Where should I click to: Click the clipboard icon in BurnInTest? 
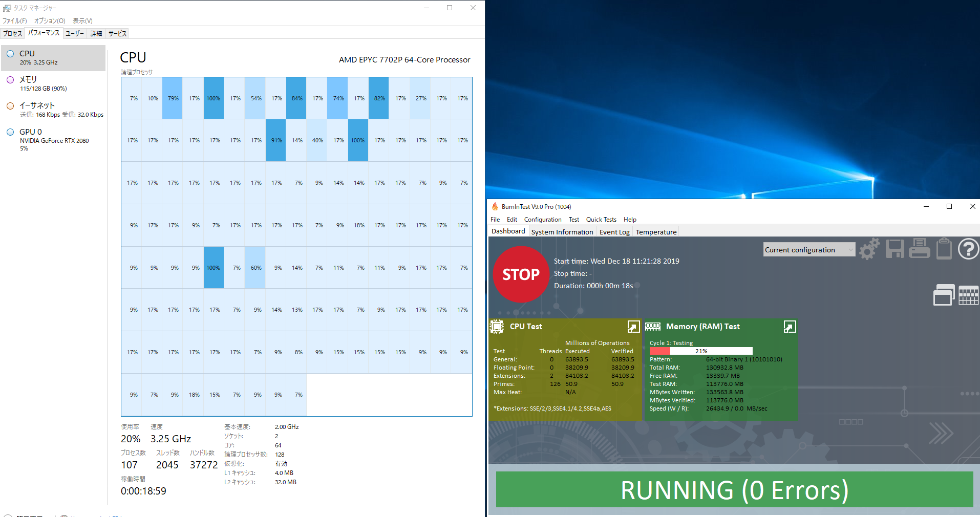pyautogui.click(x=944, y=249)
